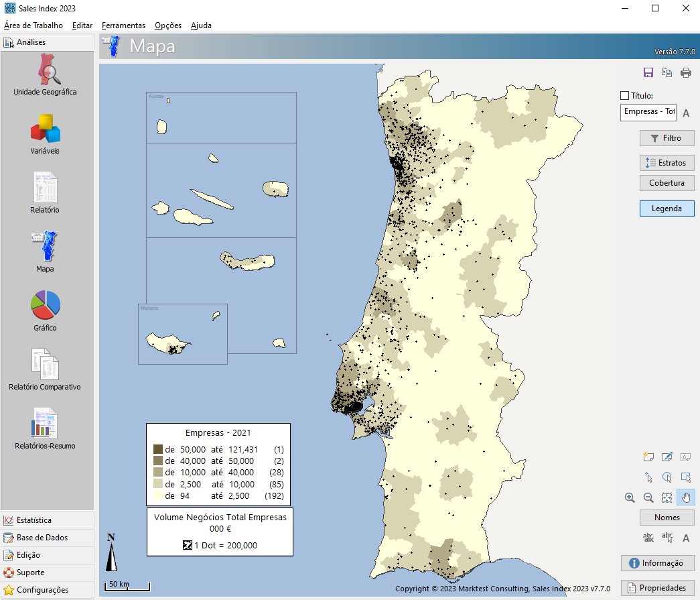
Task: Open Unidade Geográfica in the sidebar
Action: (46, 75)
